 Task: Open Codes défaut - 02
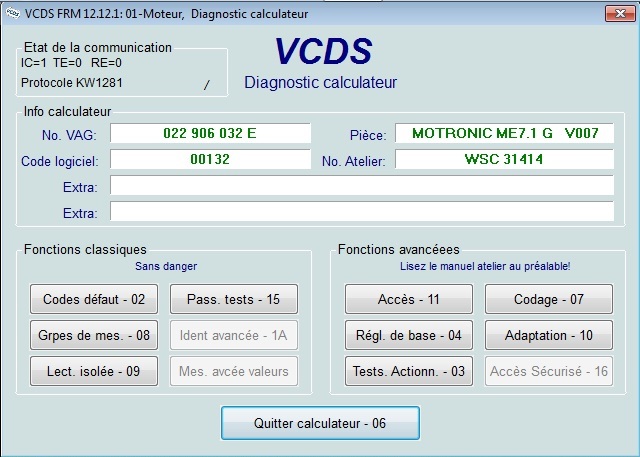point(94,299)
